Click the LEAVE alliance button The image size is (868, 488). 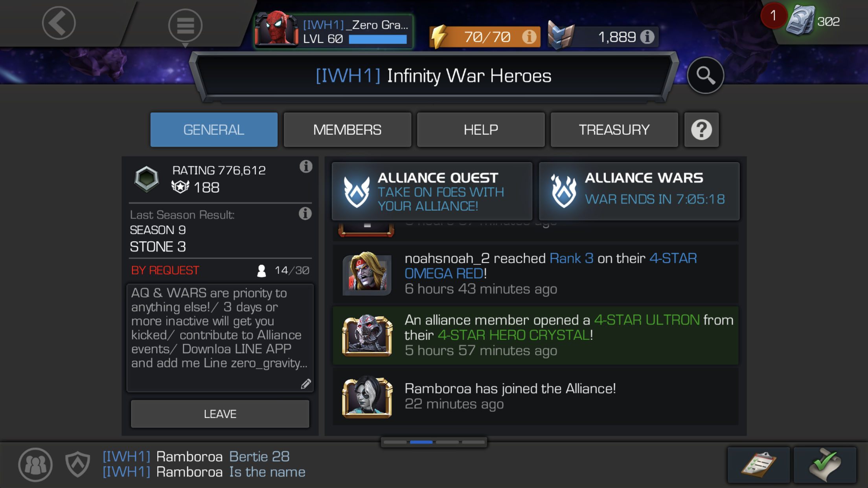(220, 414)
